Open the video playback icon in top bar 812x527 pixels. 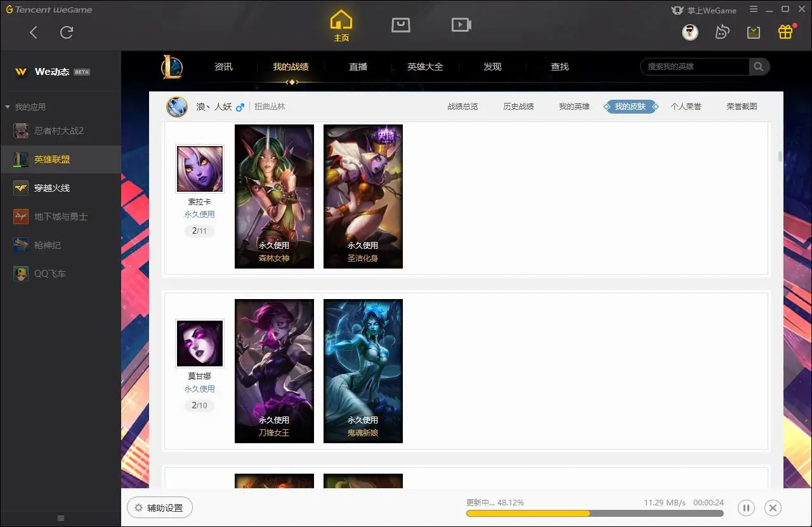(x=461, y=25)
